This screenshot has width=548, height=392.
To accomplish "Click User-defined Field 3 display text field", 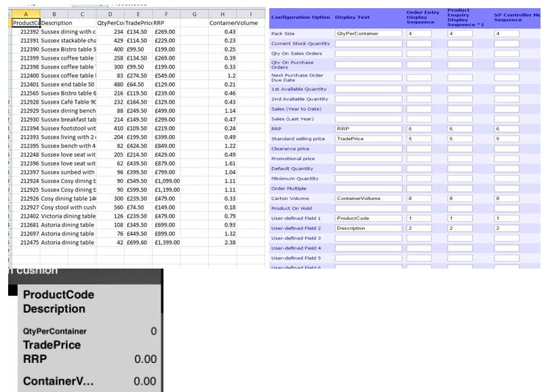I will [x=368, y=238].
